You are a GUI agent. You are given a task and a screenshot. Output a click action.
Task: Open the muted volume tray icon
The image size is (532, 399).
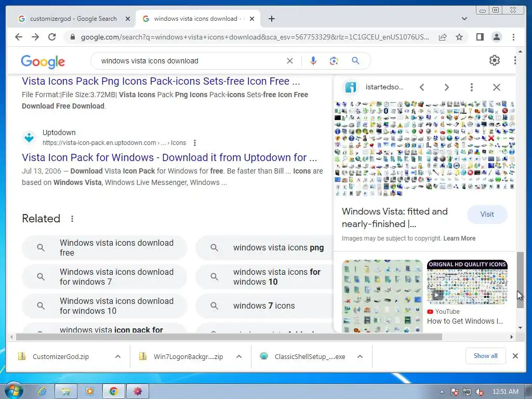tap(480, 392)
